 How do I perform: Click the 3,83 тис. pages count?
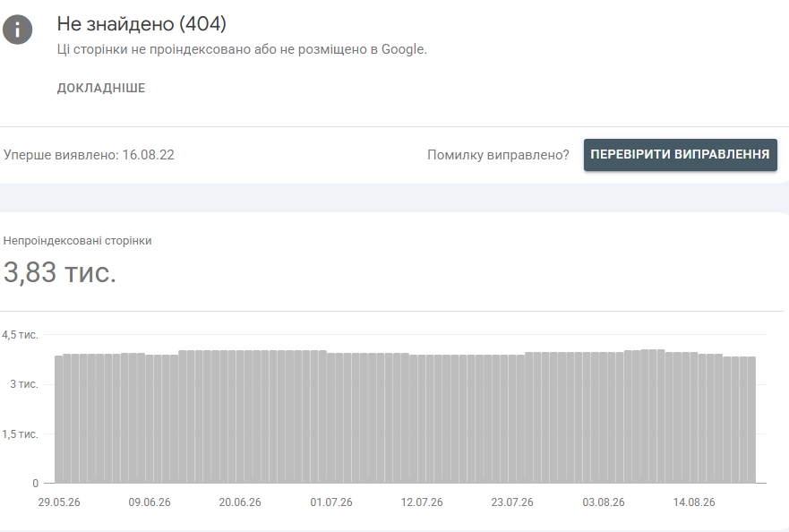pyautogui.click(x=60, y=271)
